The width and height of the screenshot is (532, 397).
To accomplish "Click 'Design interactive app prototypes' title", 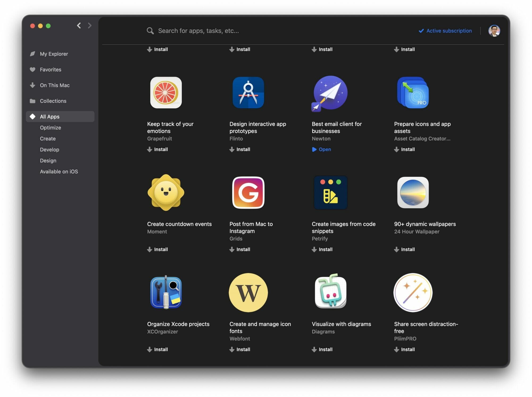I will [x=258, y=127].
